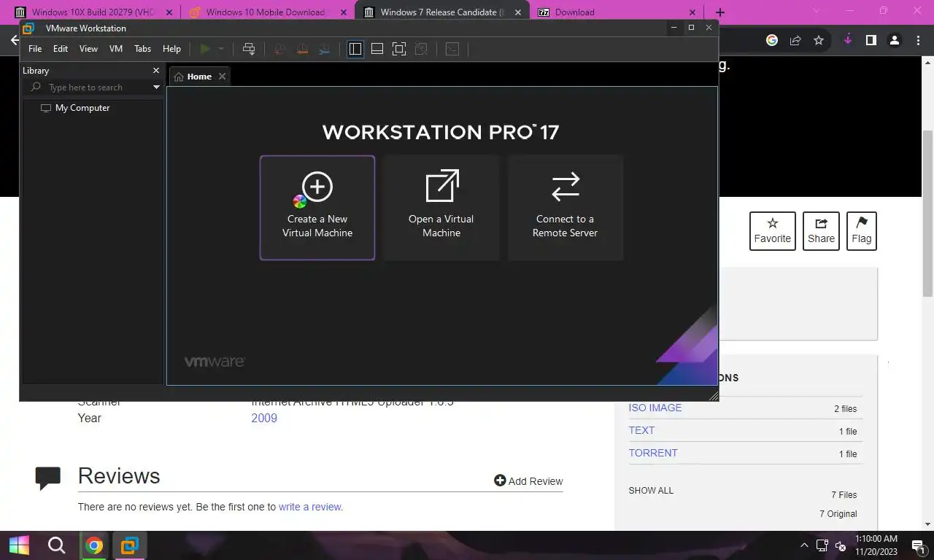Click the VMware window resize grip corner
Image resolution: width=934 pixels, height=560 pixels.
pyautogui.click(x=714, y=395)
